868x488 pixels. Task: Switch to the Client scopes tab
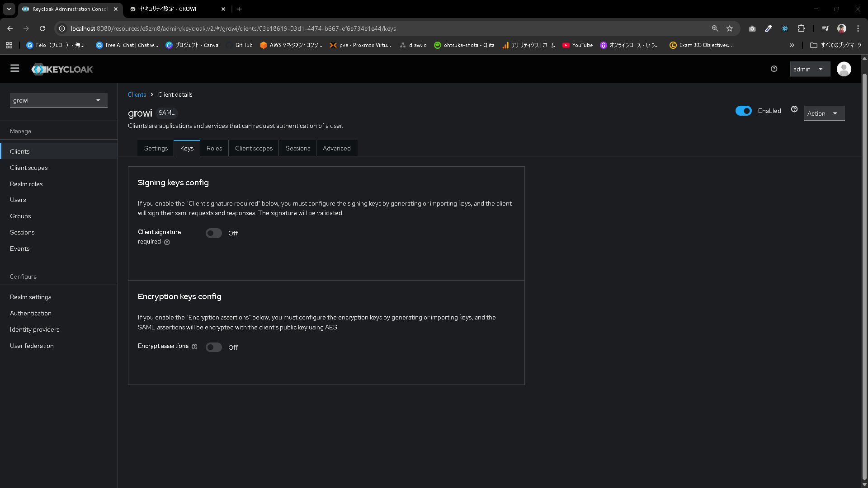254,148
